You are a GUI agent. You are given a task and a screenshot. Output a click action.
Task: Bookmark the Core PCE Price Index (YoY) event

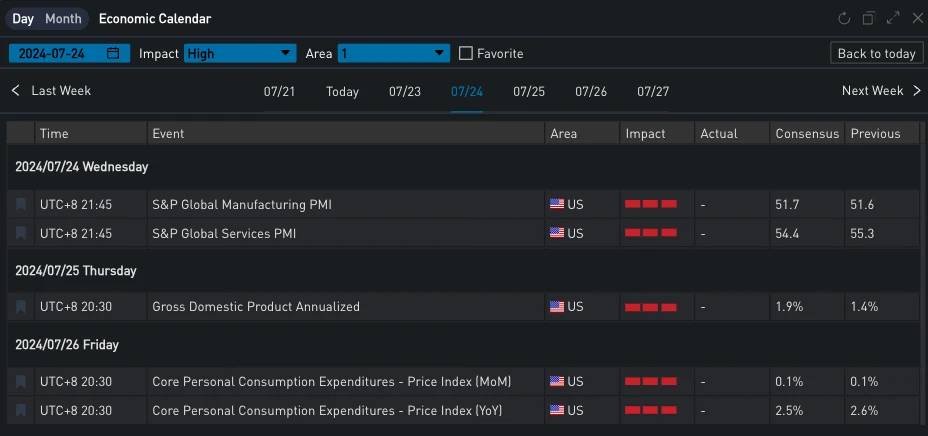click(21, 410)
